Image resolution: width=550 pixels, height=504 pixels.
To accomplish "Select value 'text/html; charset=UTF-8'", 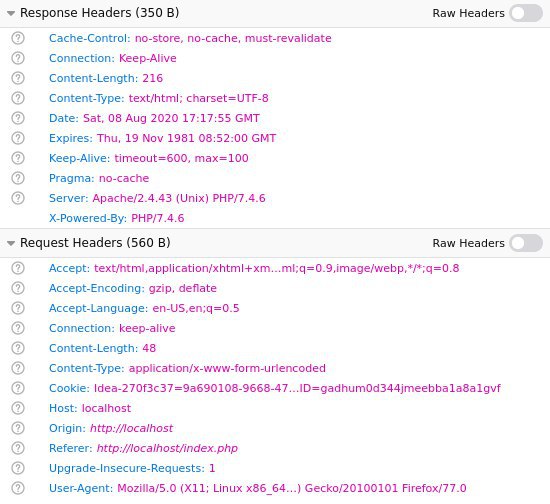I will tap(199, 98).
